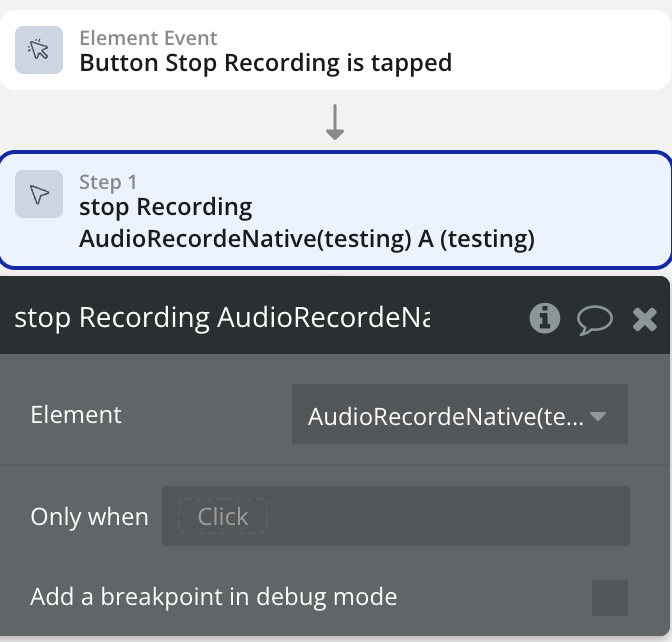Close the stop Recording property panel
This screenshot has width=672, height=642.
tap(645, 319)
